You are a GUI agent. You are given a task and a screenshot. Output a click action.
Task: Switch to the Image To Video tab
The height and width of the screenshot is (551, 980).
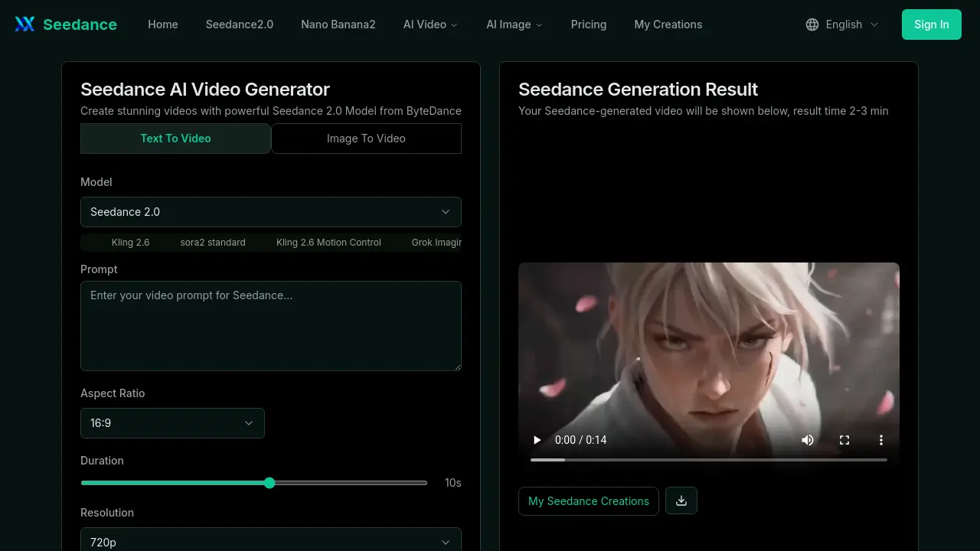coord(366,139)
